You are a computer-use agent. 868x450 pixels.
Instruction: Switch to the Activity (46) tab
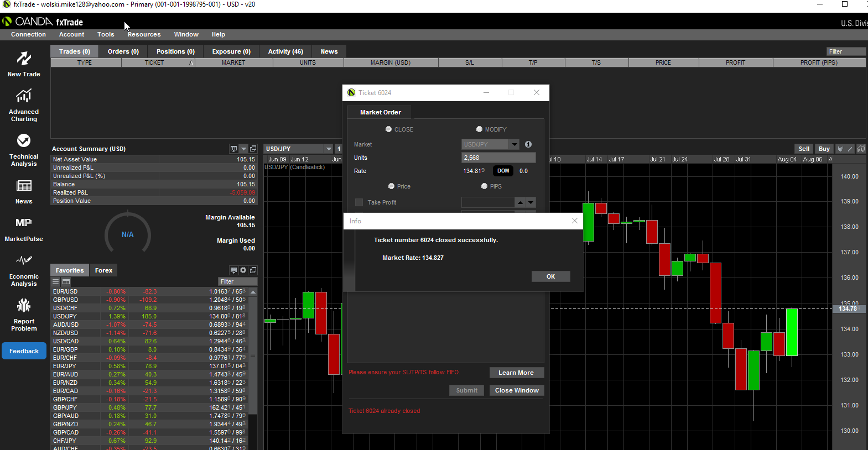(285, 51)
